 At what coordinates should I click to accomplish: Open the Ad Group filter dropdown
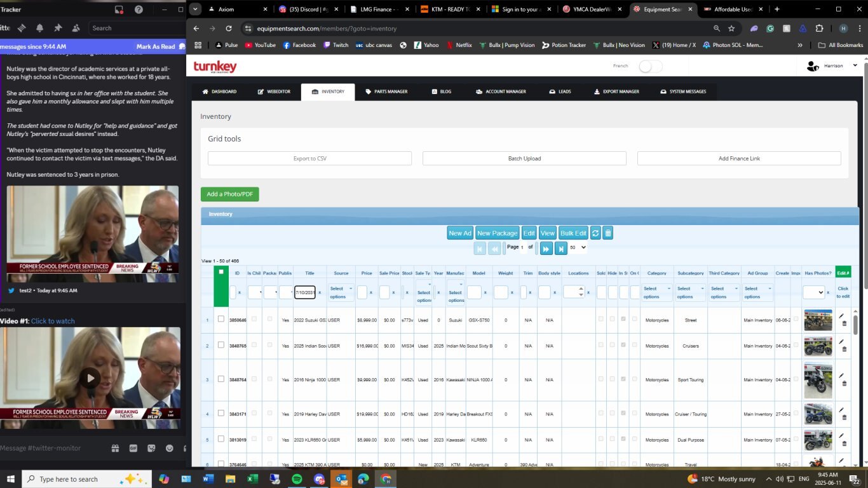tap(758, 292)
